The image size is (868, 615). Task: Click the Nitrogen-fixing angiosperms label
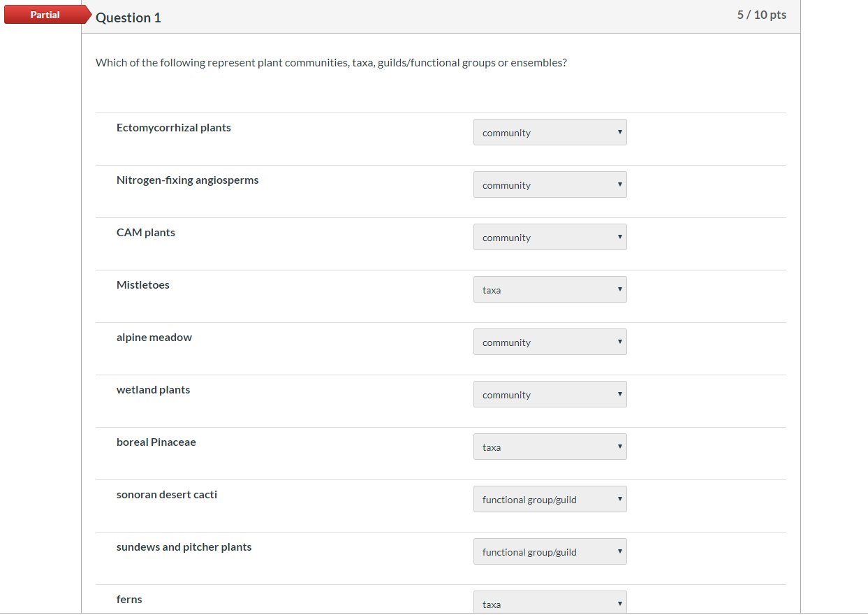pos(188,180)
